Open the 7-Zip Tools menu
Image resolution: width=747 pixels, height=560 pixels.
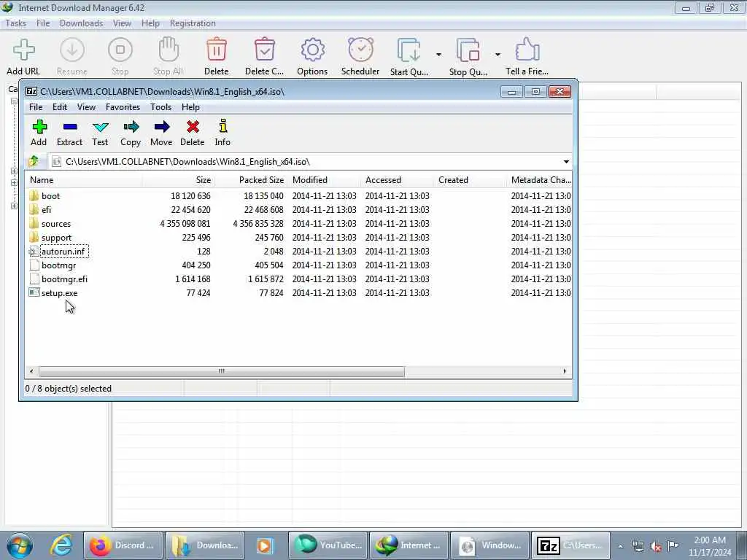pos(161,107)
